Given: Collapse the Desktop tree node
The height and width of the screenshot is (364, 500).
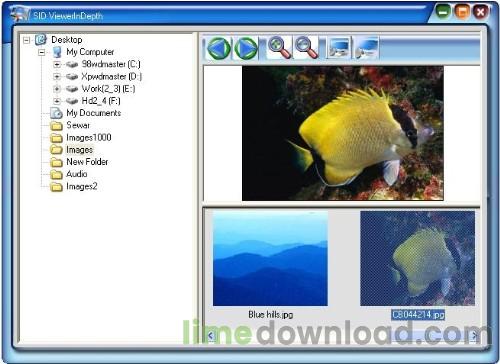Looking at the screenshot, I should 26,40.
